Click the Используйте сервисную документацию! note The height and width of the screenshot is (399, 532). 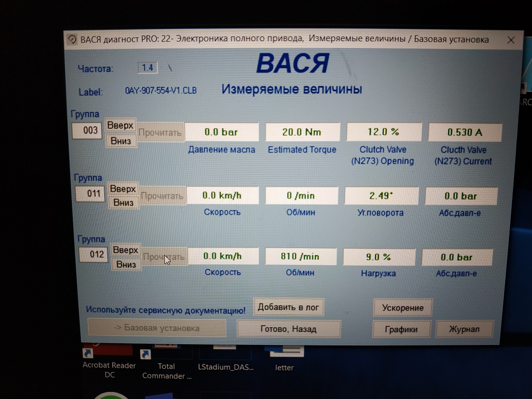click(x=166, y=310)
